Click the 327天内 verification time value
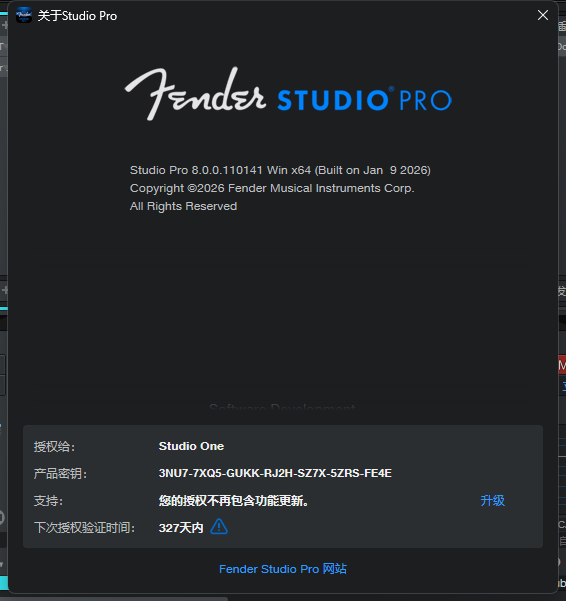 [x=181, y=528]
